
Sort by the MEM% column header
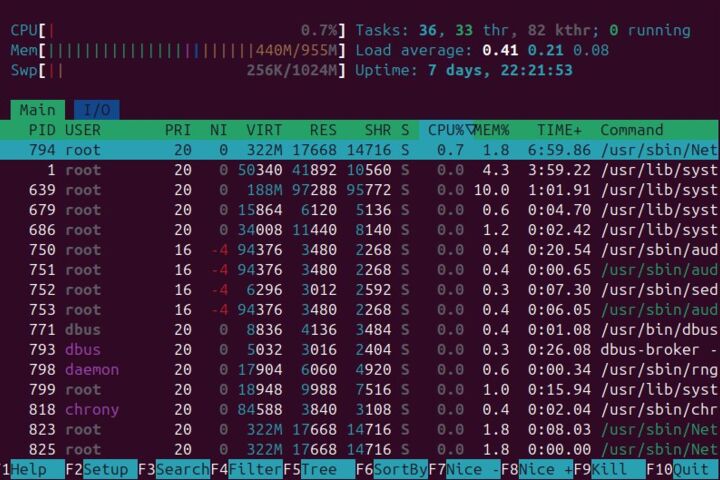pyautogui.click(x=492, y=130)
